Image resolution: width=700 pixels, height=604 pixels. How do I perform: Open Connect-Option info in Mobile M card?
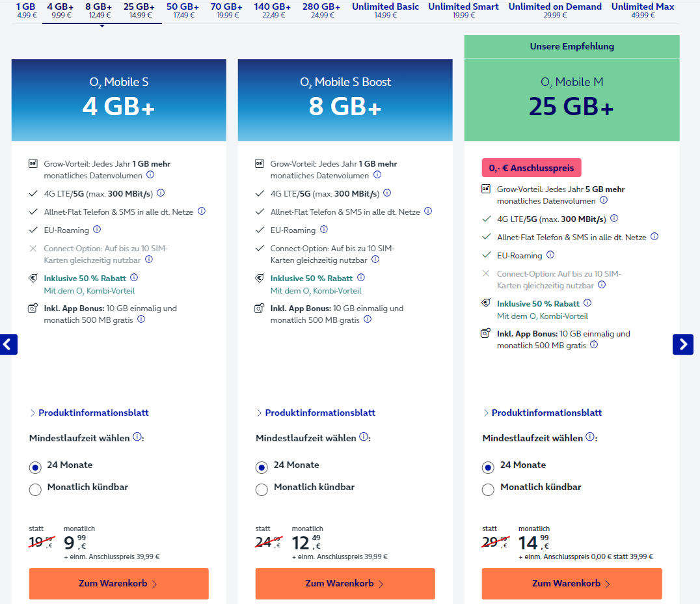(602, 284)
